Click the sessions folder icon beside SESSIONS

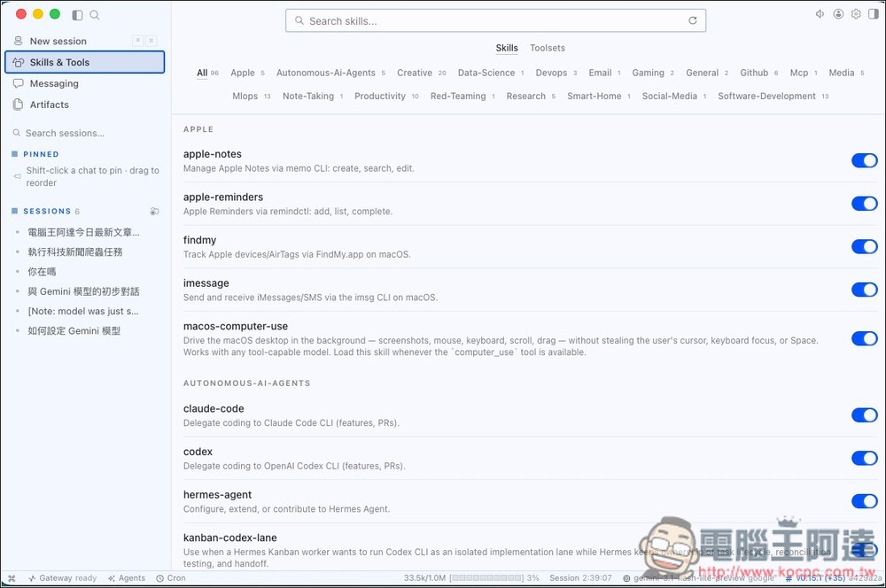click(154, 212)
